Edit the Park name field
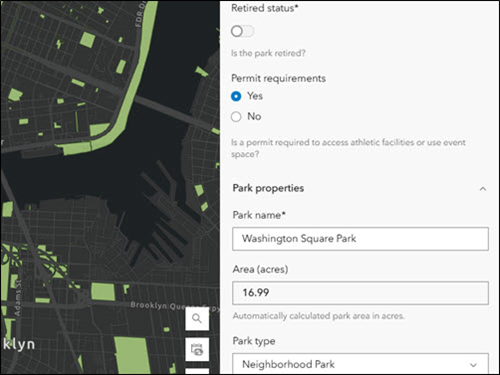 (360, 239)
